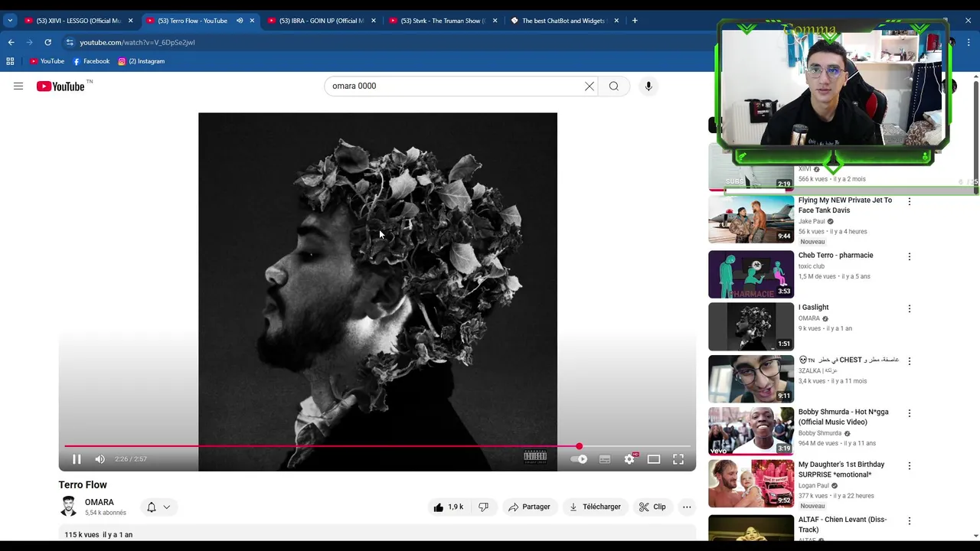Clear the search box text
Screen dimensions: 980x551
coord(590,86)
